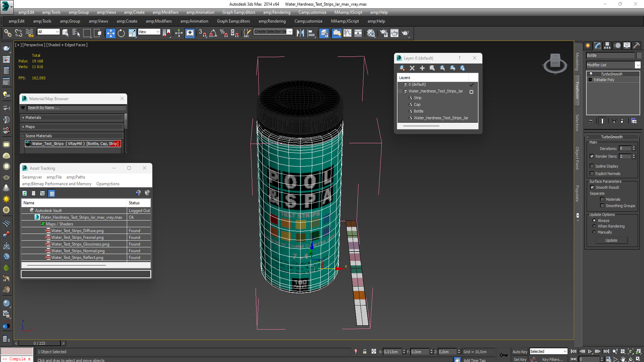Click Configure Modifier Sets icon

[x=634, y=121]
